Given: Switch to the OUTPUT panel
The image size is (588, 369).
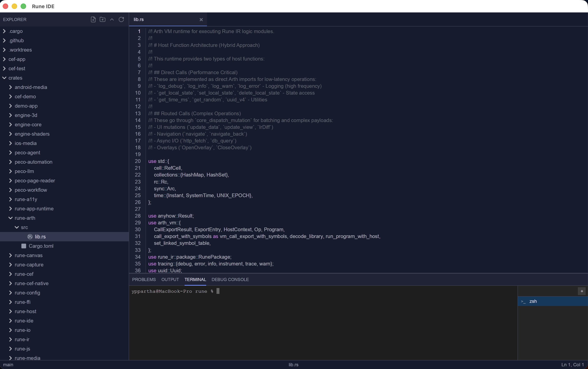Looking at the screenshot, I should tap(170, 279).
